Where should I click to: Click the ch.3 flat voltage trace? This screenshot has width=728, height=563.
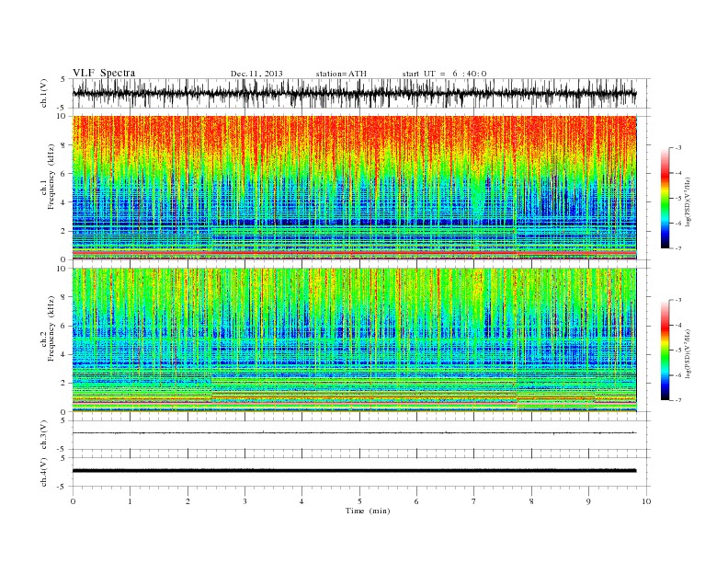[x=354, y=433]
